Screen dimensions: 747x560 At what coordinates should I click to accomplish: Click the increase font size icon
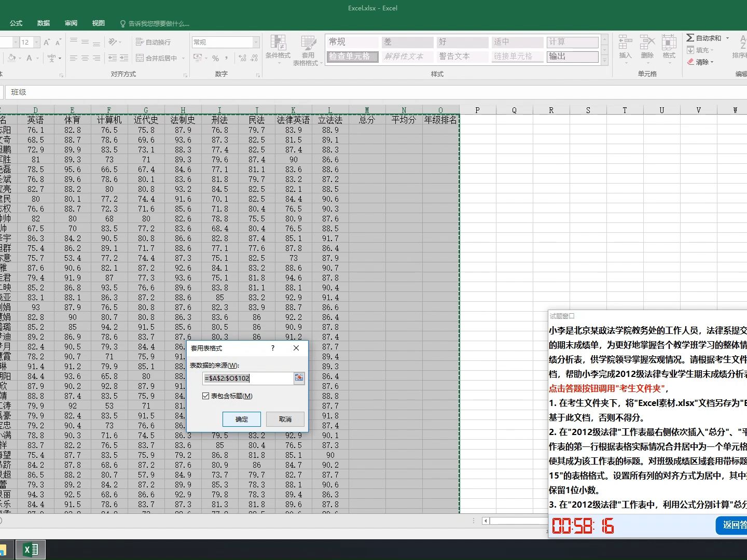click(47, 42)
